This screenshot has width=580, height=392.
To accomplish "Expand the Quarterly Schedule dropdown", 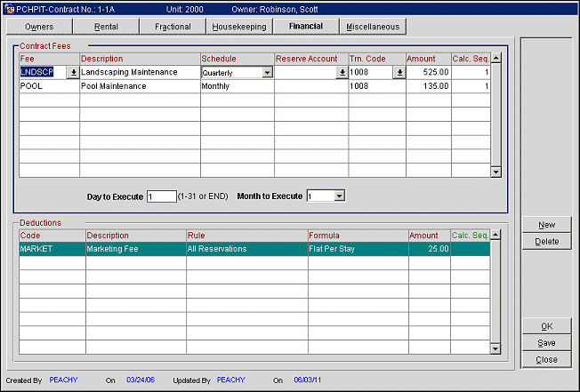I will coord(267,72).
